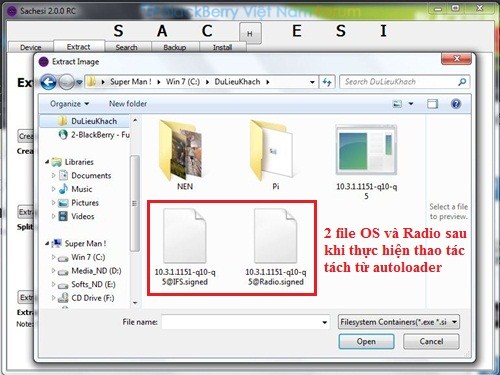This screenshot has height=375, width=500.
Task: Switch to the Search tab in Sachesi
Action: (126, 47)
